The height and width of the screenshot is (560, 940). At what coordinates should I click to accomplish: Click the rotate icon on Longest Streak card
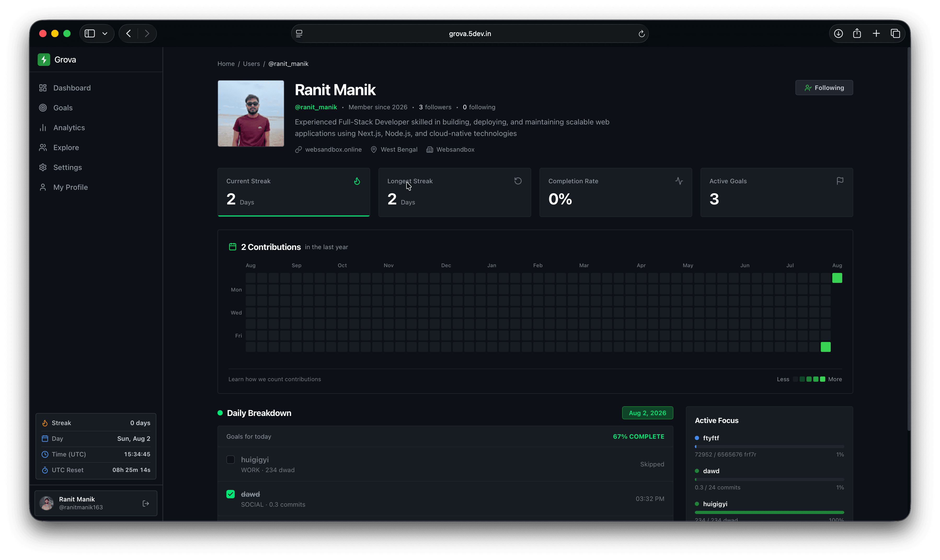click(x=518, y=181)
